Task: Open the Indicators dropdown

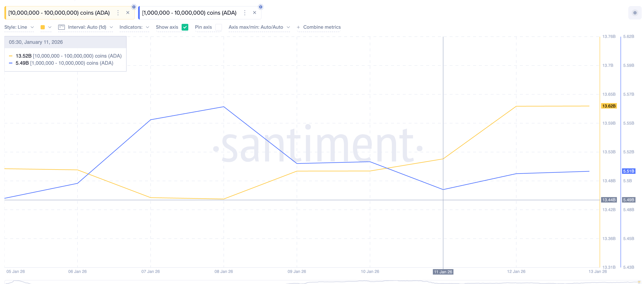Action: 134,27
